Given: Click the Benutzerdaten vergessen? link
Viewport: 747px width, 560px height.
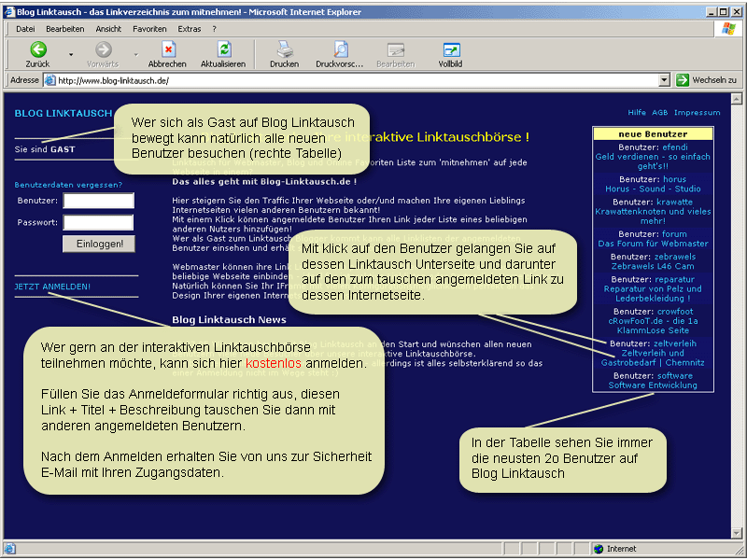Looking at the screenshot, I should click(x=68, y=185).
